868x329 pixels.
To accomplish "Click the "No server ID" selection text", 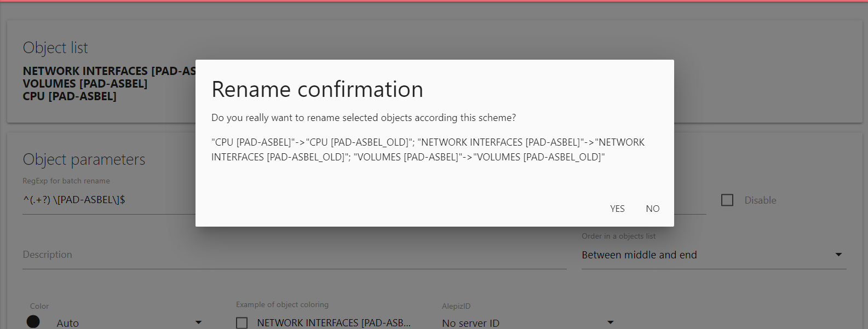I will click(x=470, y=323).
